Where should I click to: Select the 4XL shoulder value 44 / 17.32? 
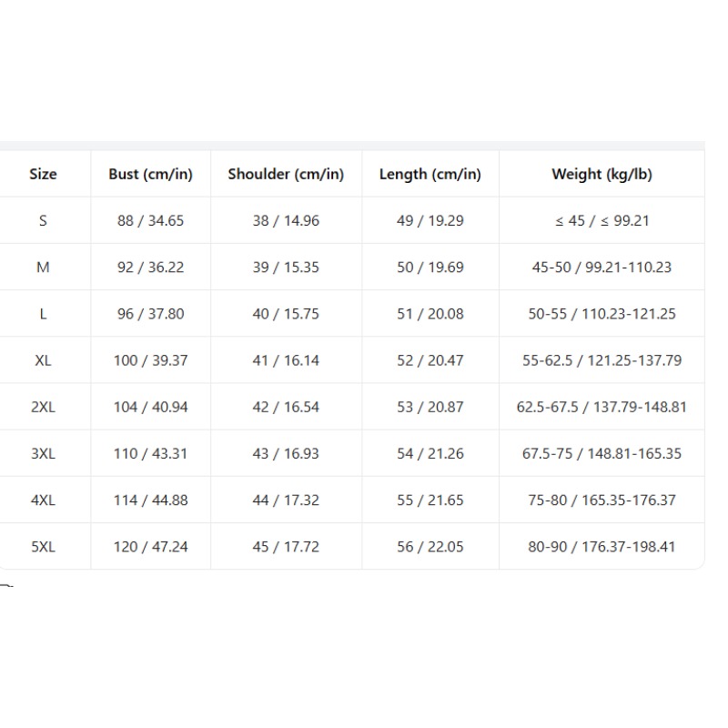(286, 500)
